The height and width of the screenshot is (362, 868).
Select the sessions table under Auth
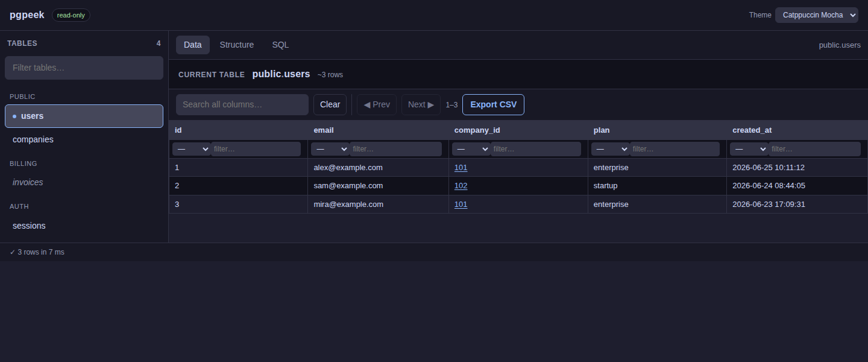click(84, 226)
